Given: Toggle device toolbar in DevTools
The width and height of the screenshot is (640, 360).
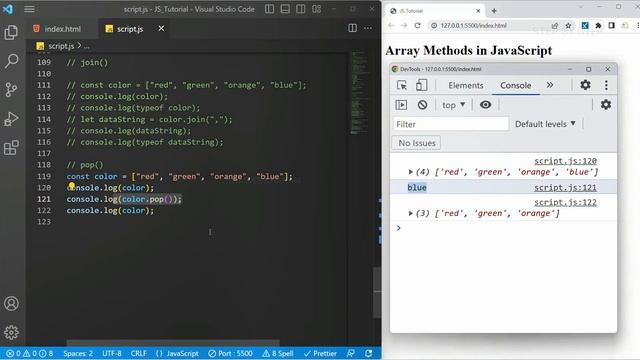Looking at the screenshot, I should [x=421, y=85].
